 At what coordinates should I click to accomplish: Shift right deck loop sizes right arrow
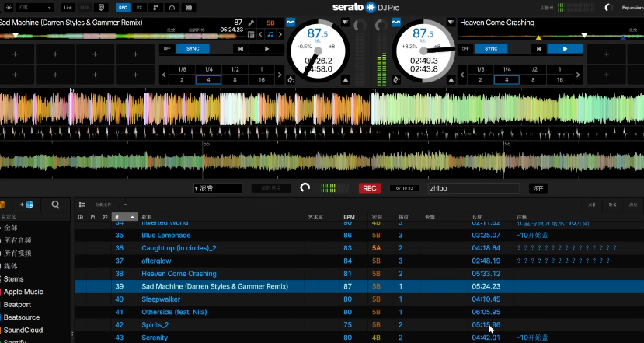point(578,75)
